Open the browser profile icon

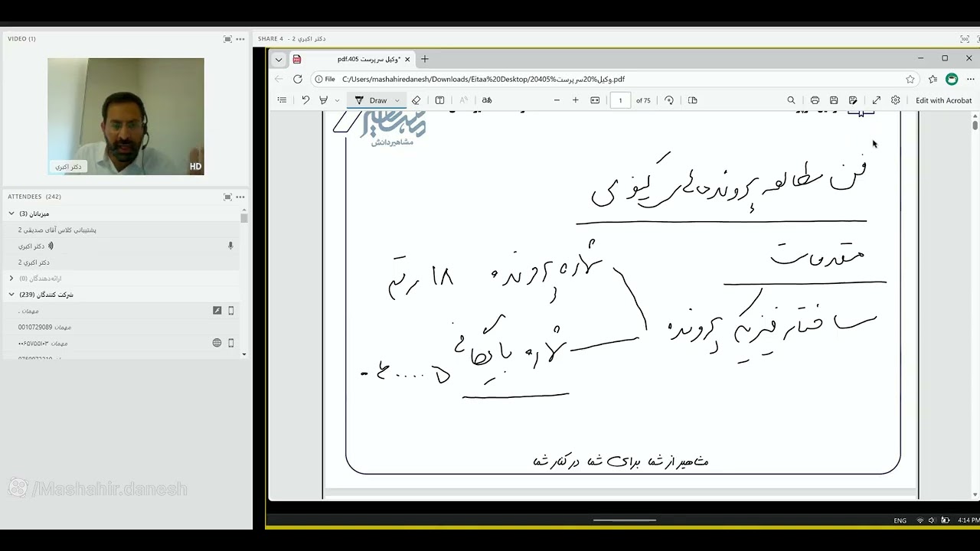point(952,79)
